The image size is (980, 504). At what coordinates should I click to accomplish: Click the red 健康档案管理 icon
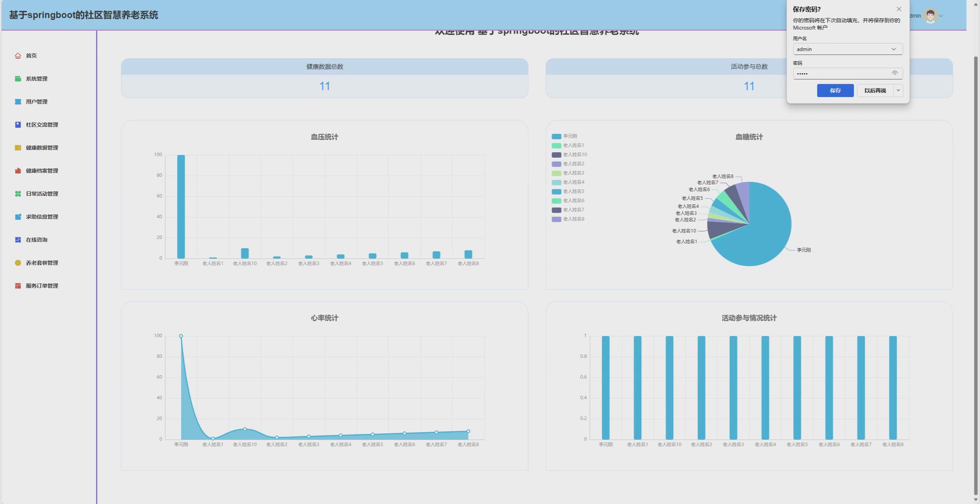[x=18, y=171]
